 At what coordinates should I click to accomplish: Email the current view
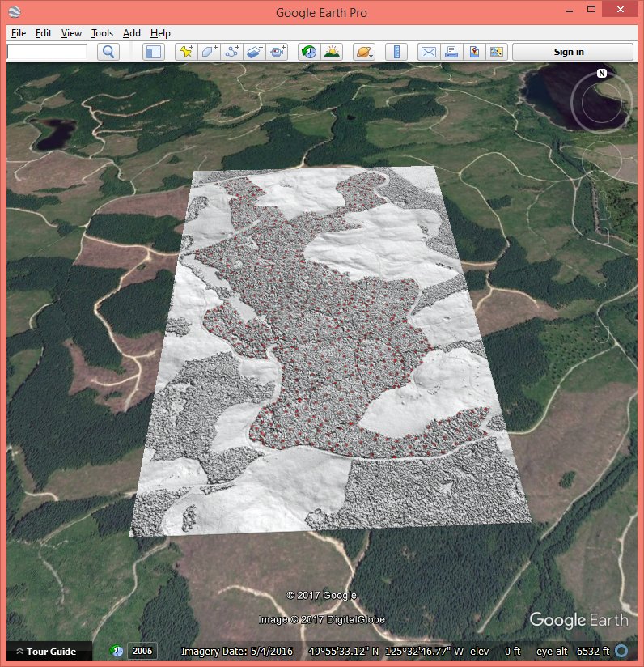[x=428, y=52]
